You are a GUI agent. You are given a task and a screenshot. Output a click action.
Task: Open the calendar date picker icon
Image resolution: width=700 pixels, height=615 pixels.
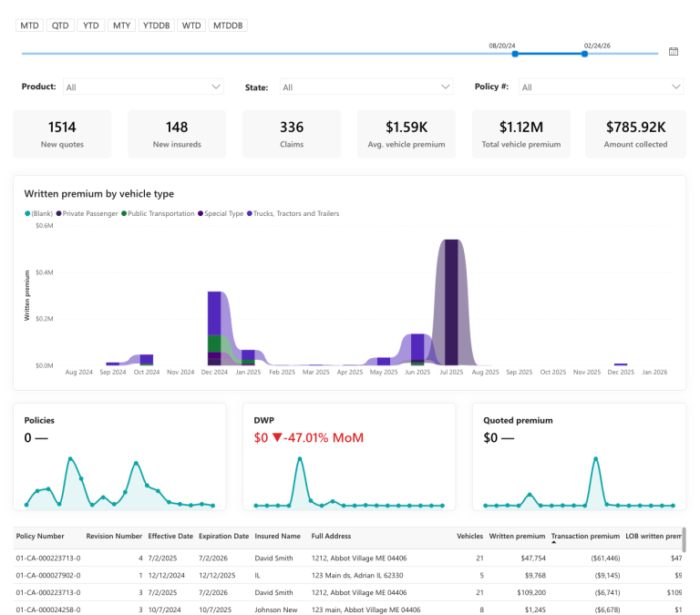coord(674,51)
